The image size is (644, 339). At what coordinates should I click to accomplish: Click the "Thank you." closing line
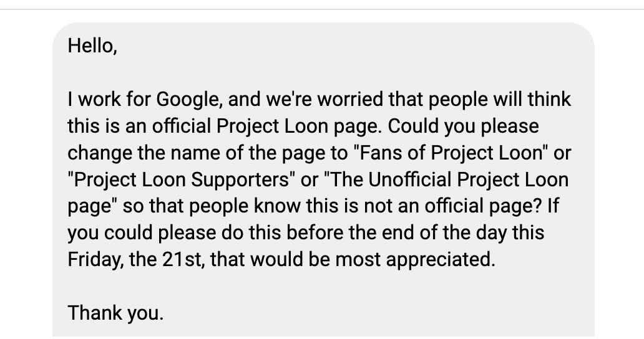click(115, 313)
